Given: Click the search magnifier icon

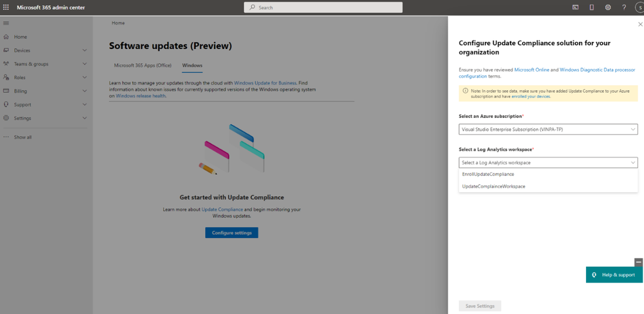Looking at the screenshot, I should coord(252,7).
